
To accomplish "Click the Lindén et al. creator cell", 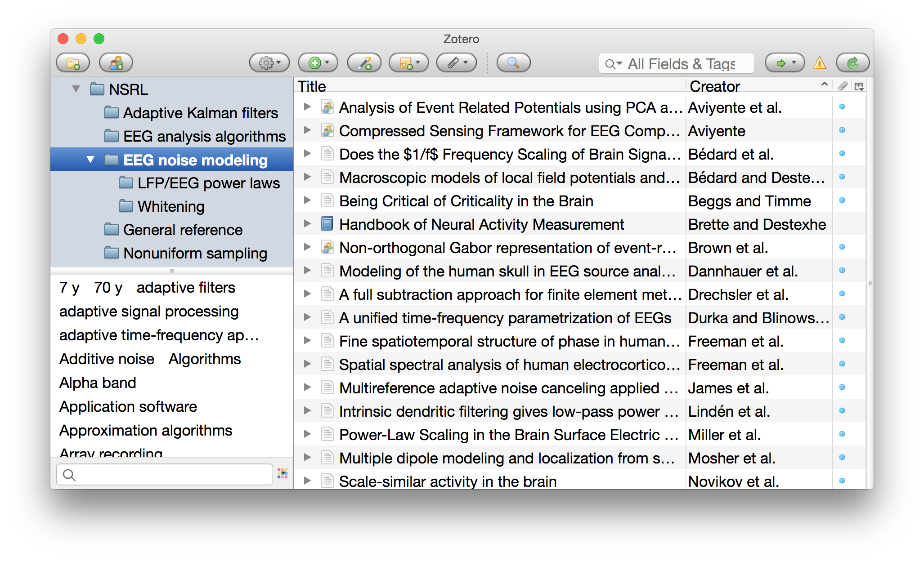I will (759, 411).
